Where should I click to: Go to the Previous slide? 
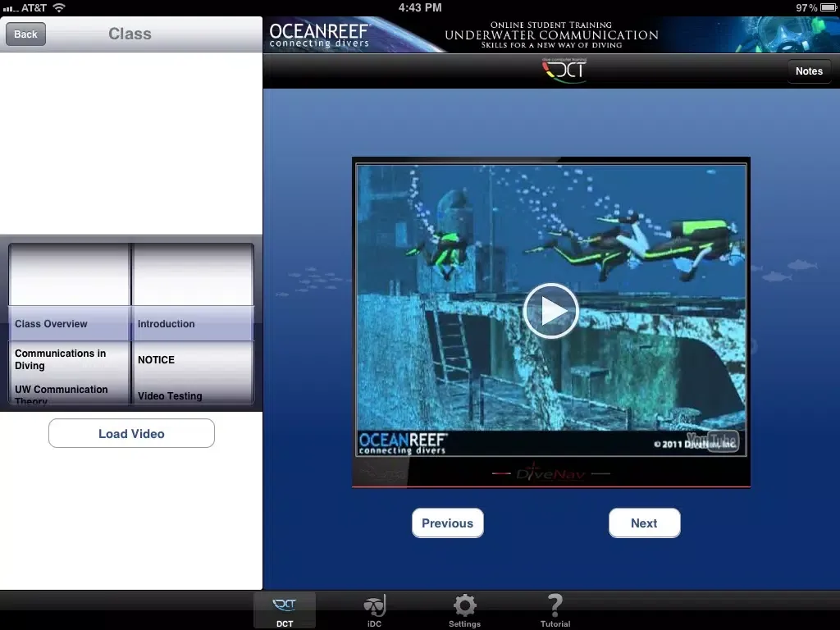click(447, 523)
